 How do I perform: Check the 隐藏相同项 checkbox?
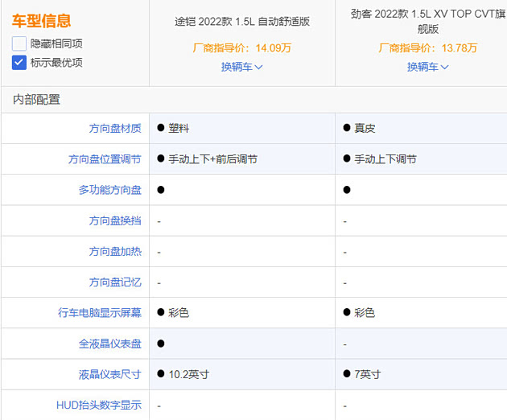click(x=20, y=44)
